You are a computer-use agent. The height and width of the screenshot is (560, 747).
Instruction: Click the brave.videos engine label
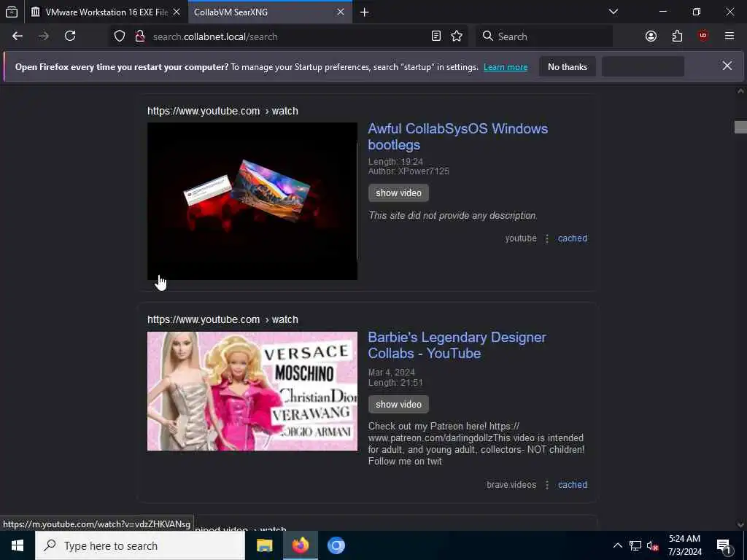pos(511,485)
